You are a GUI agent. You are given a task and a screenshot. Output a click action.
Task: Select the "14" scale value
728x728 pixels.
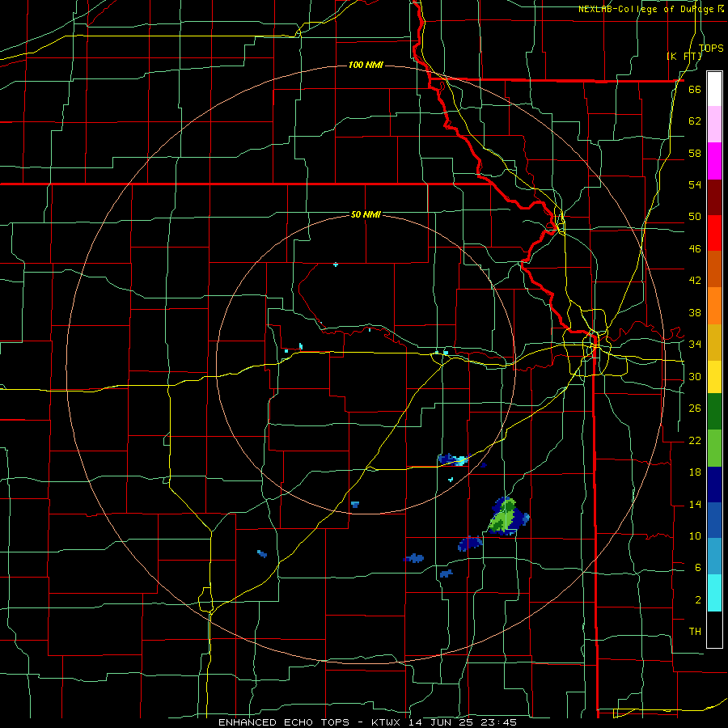point(695,504)
